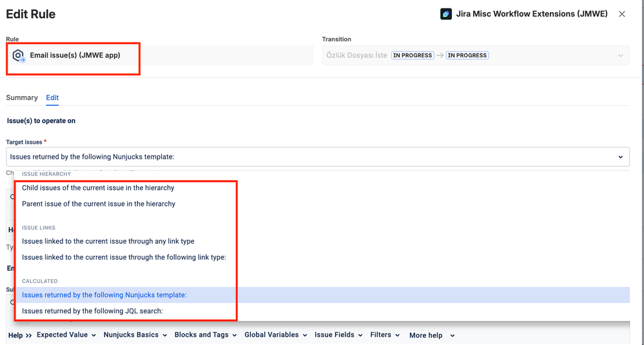Open the Transition dropdown chevron
Screen dimensions: 644x345
pyautogui.click(x=620, y=55)
